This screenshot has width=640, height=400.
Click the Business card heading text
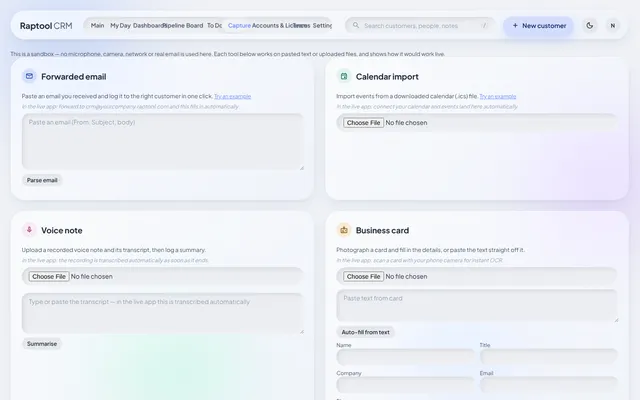[382, 231]
